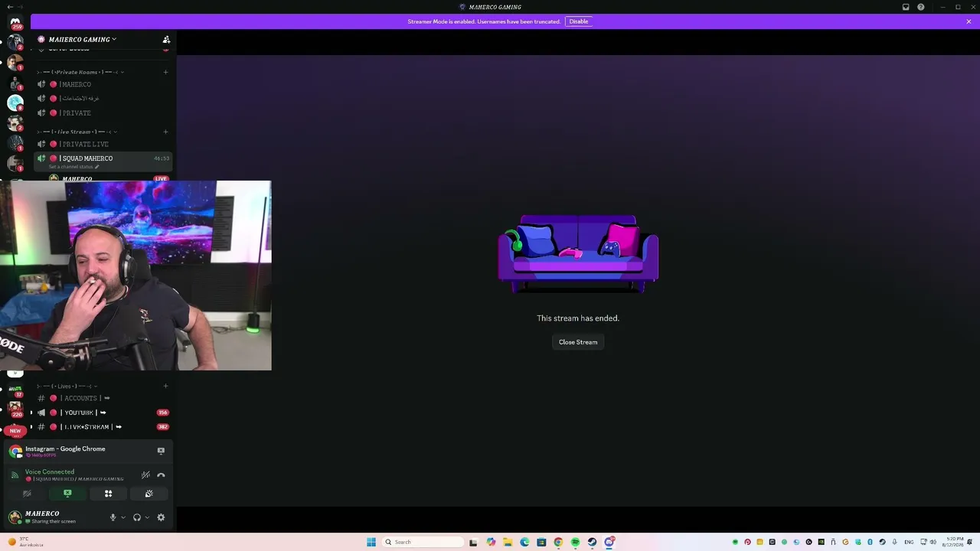The width and height of the screenshot is (980, 551).
Task: Open the MAHERCO GAMING server menu dropdown
Action: [83, 39]
